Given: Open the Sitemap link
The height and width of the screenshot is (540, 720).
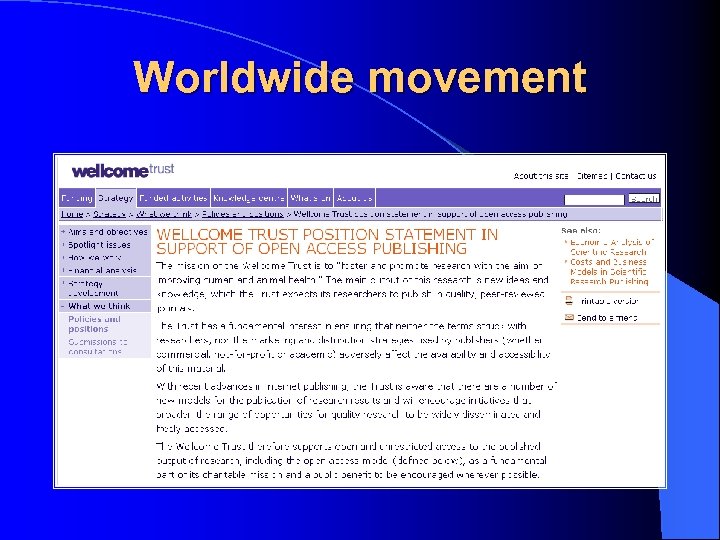Looking at the screenshot, I should (x=592, y=176).
